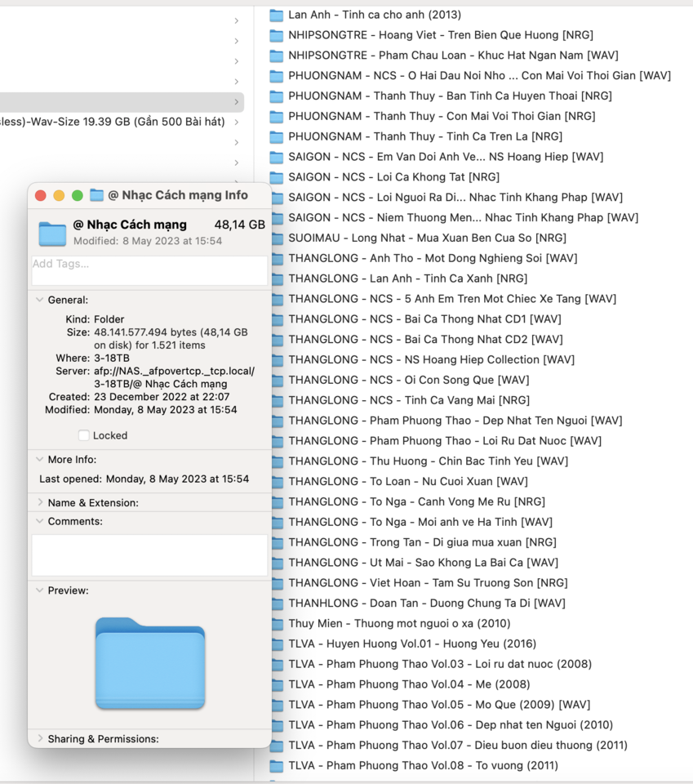Image resolution: width=693 pixels, height=784 pixels.
Task: Select THANGLONG - NCS - Bai Ca Thong Nhat CD2
Action: pos(426,340)
